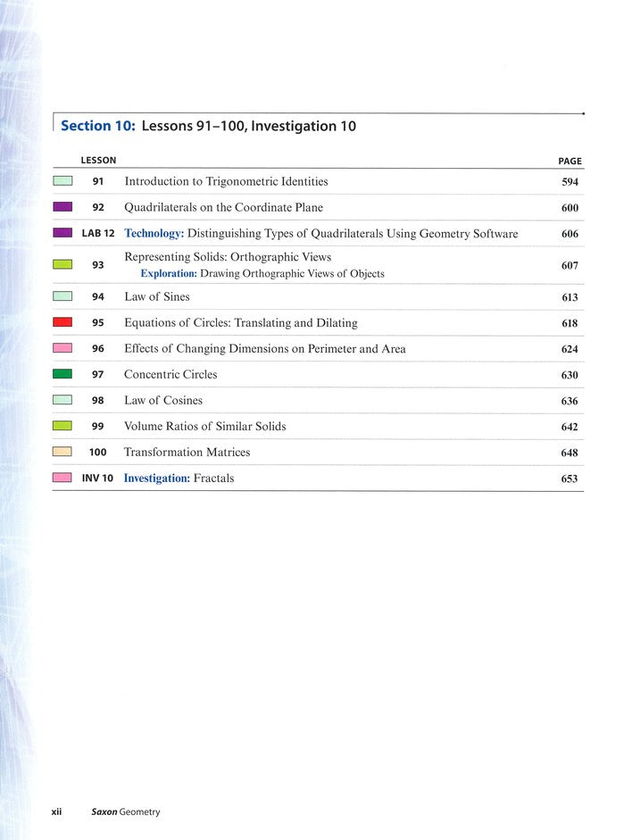Select the dark green swatch for lesson 97

62,374
